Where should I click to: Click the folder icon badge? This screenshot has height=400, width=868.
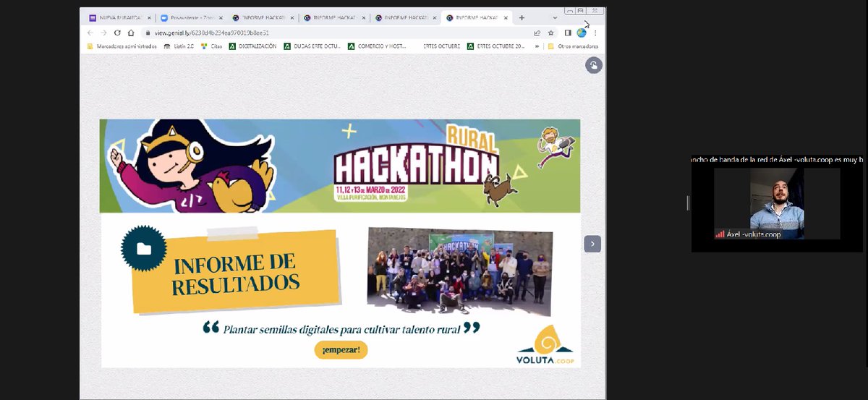[143, 248]
